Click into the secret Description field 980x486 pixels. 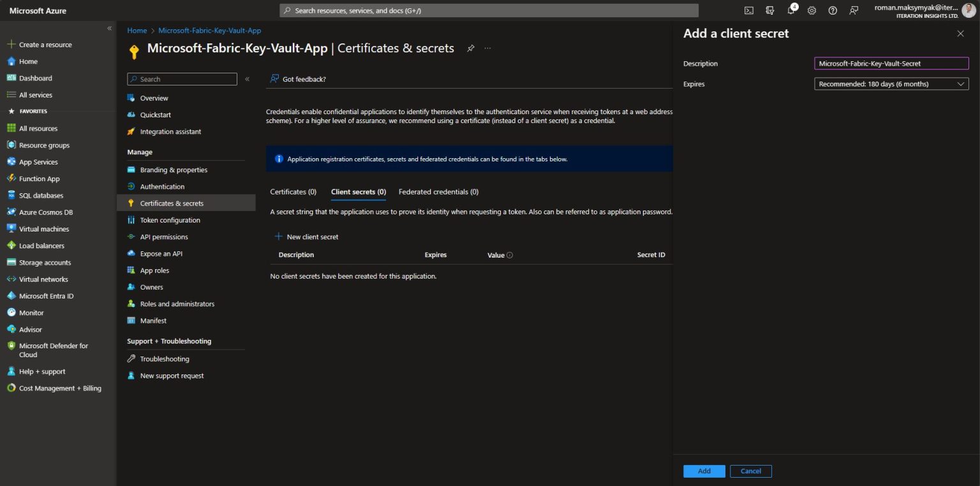click(891, 63)
